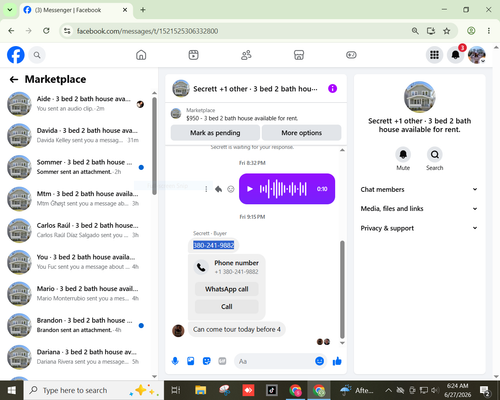Click the Call button
The width and height of the screenshot is (500, 400).
point(227,307)
